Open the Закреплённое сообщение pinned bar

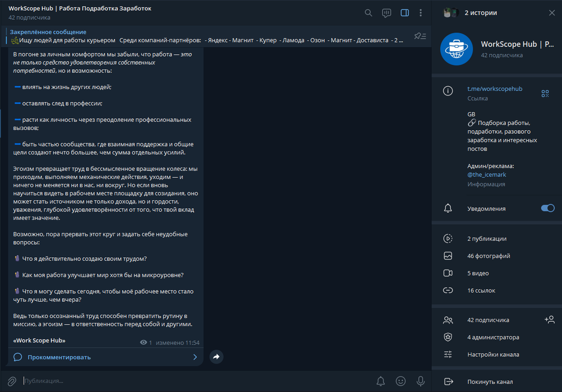coord(206,36)
